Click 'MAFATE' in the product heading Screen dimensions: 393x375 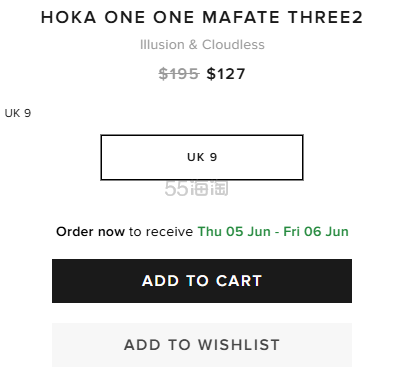pos(241,17)
